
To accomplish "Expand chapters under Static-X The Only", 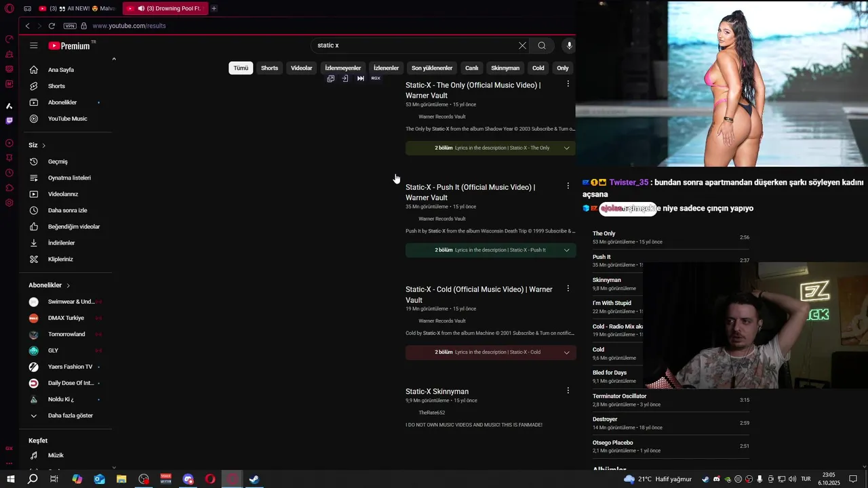I will pyautogui.click(x=567, y=148).
